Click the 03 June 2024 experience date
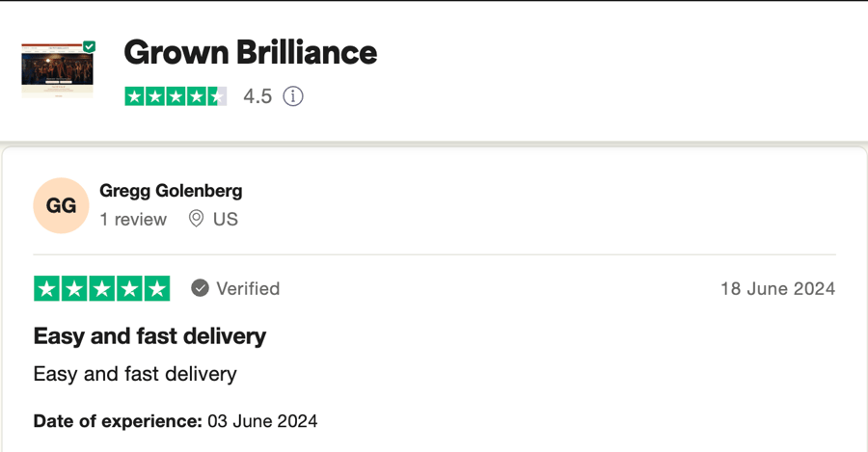The height and width of the screenshot is (452, 868). click(262, 421)
